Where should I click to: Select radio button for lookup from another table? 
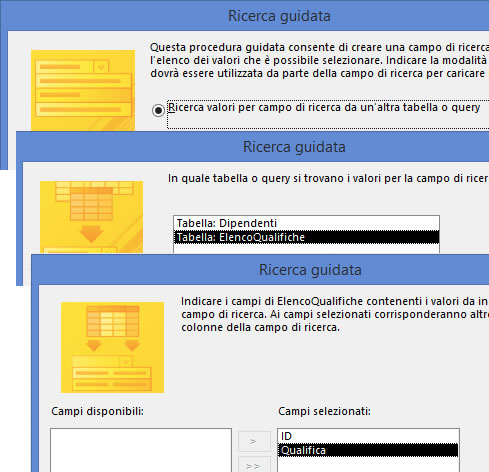(158, 110)
